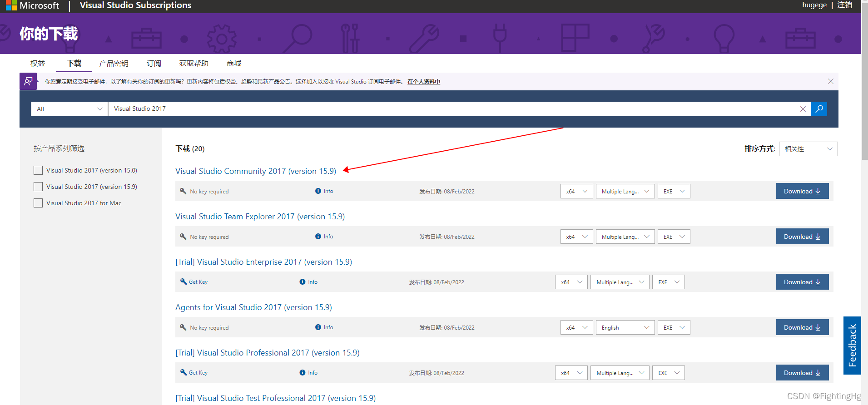Click the purple person notification icon

click(28, 81)
